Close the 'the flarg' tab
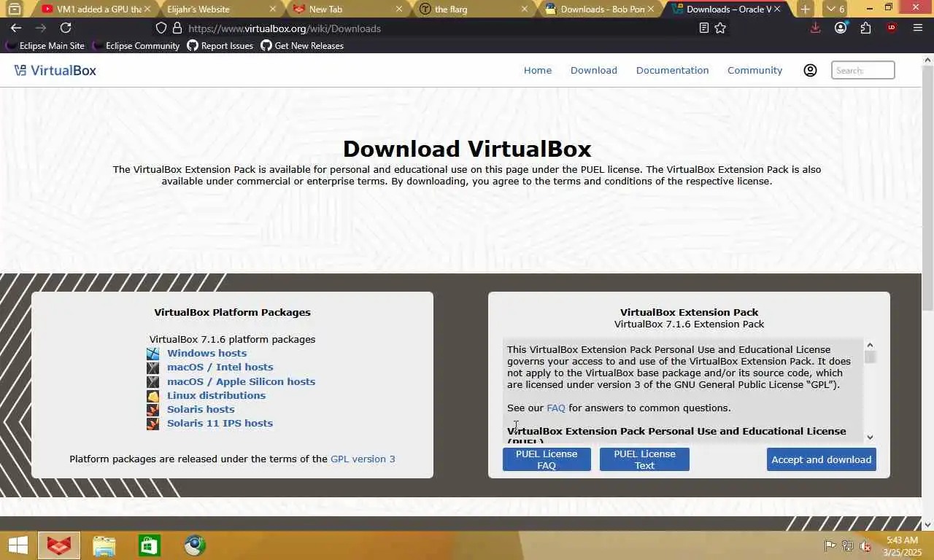934x560 pixels. (524, 9)
